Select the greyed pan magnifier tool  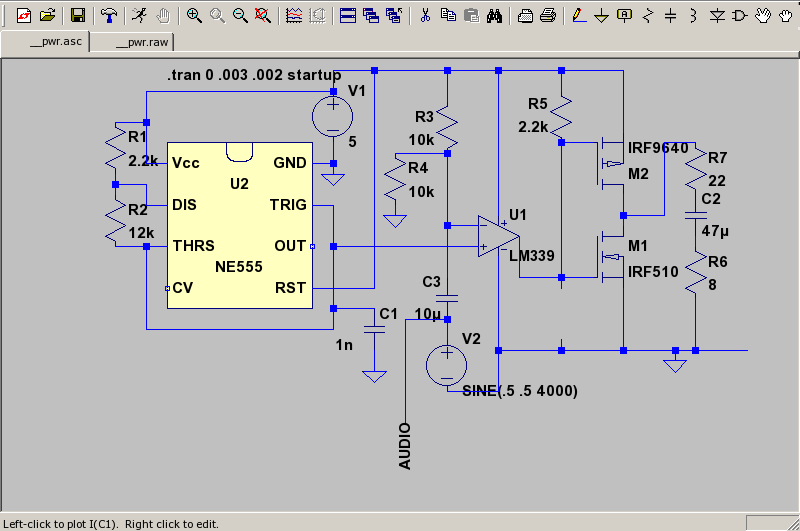point(217,16)
